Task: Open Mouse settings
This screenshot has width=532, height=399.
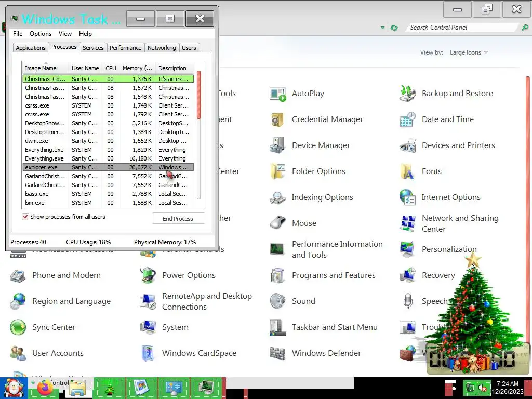Action: [x=293, y=223]
